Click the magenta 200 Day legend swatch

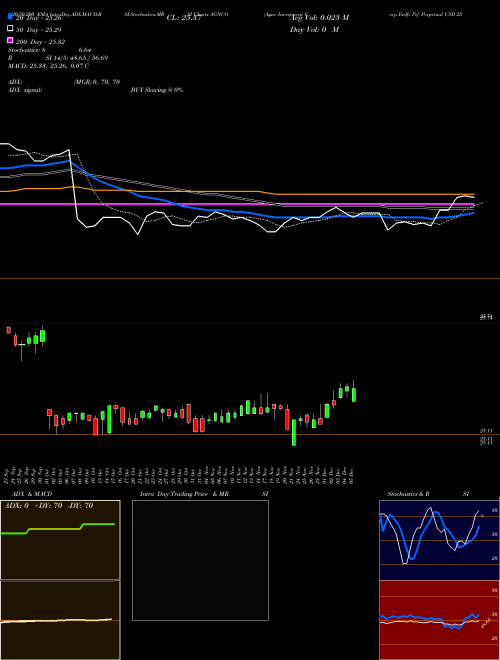[10, 40]
